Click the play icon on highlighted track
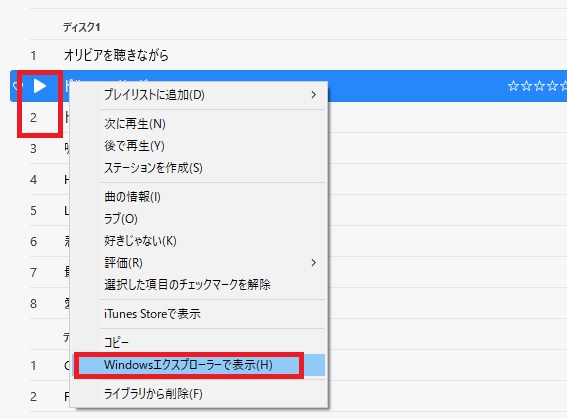567x419 pixels. click(x=40, y=86)
